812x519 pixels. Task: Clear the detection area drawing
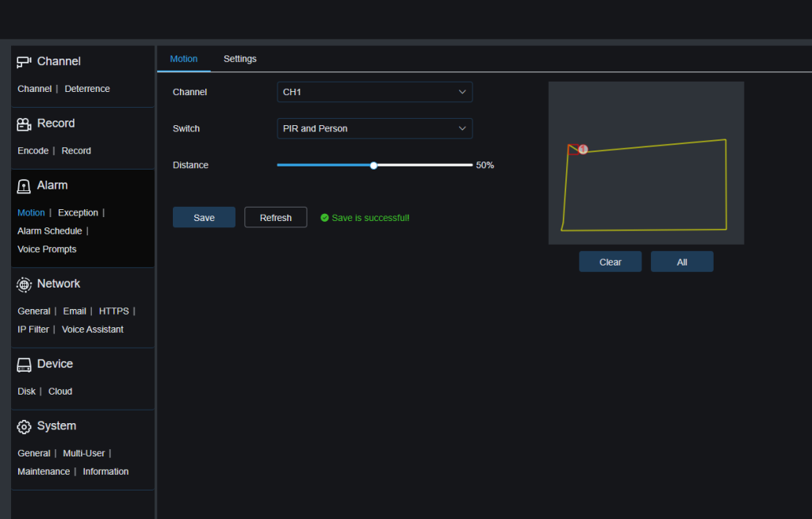click(x=610, y=261)
